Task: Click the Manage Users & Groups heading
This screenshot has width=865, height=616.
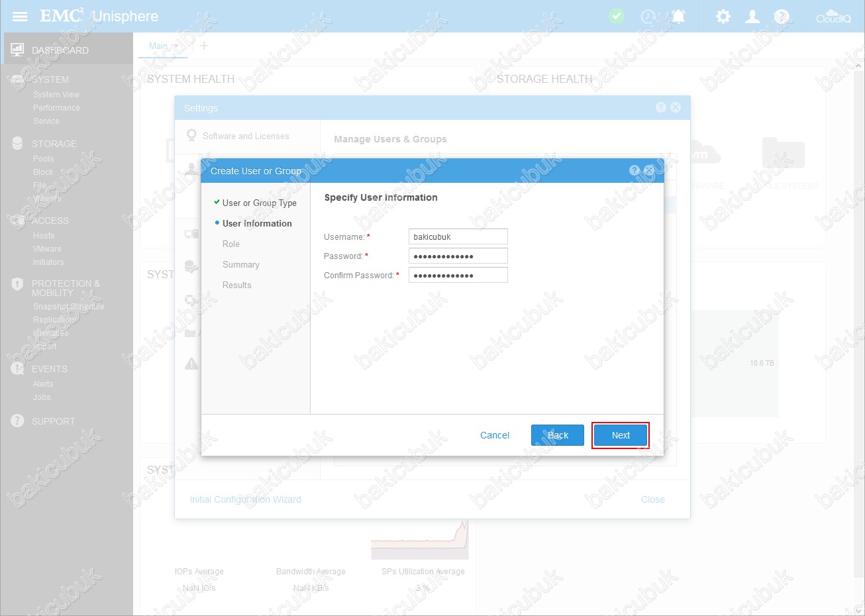Action: (x=390, y=139)
